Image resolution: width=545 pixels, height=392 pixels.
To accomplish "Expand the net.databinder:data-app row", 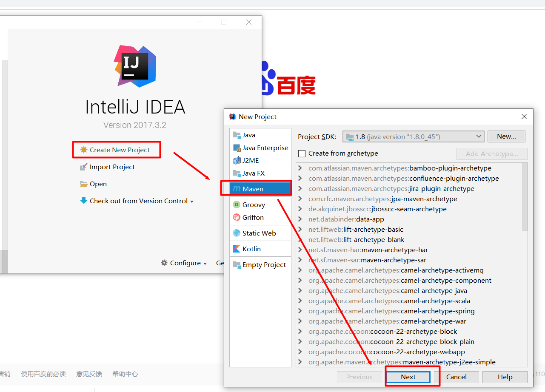I will (300, 219).
